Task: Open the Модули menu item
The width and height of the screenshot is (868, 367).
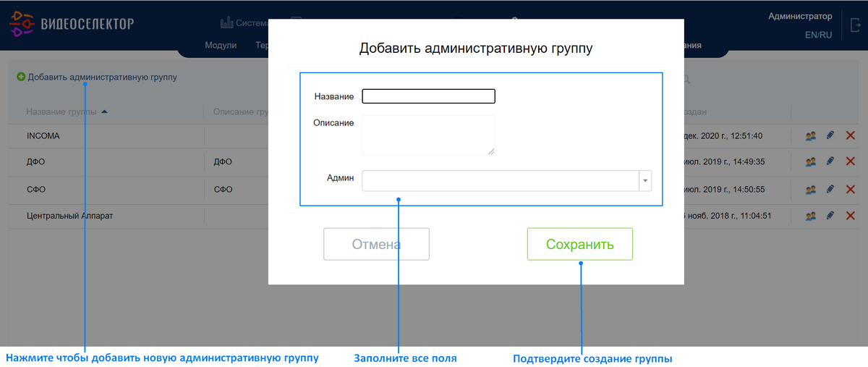Action: 221,45
